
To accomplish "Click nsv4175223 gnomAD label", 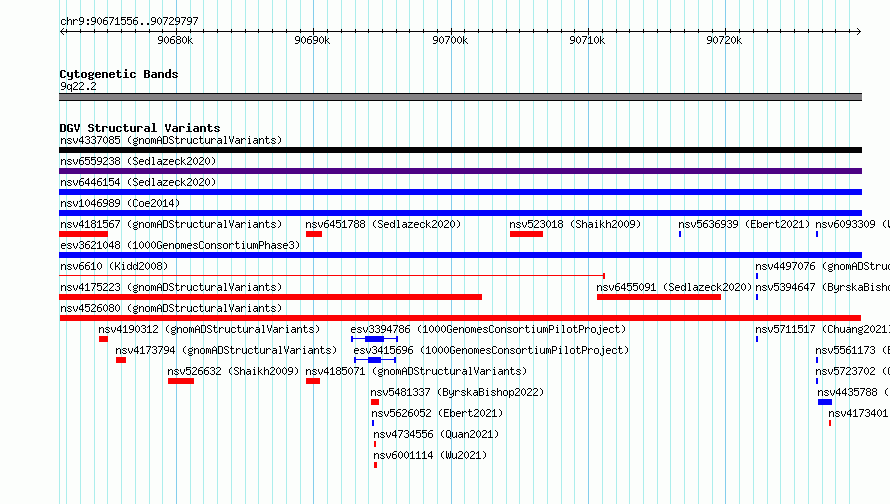I will [x=171, y=287].
